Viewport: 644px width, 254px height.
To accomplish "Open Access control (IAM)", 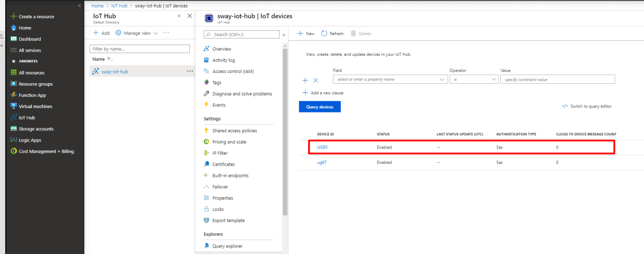I will pos(233,71).
